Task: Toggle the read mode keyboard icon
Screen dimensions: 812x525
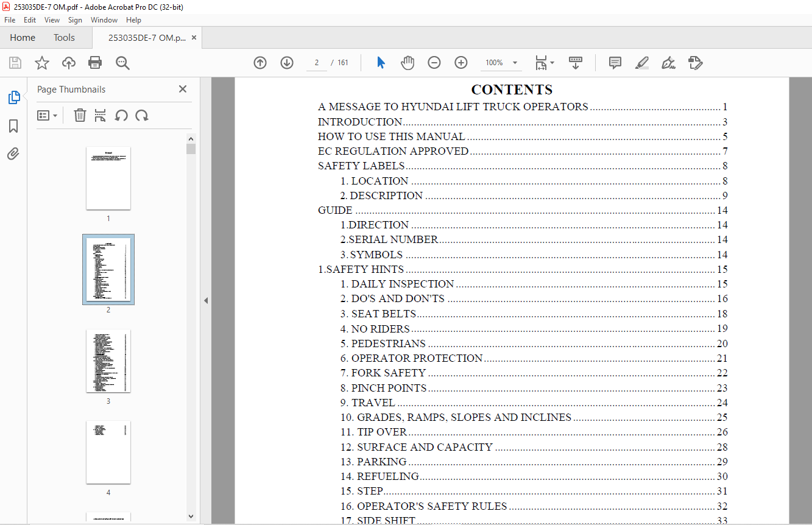Action: point(576,63)
